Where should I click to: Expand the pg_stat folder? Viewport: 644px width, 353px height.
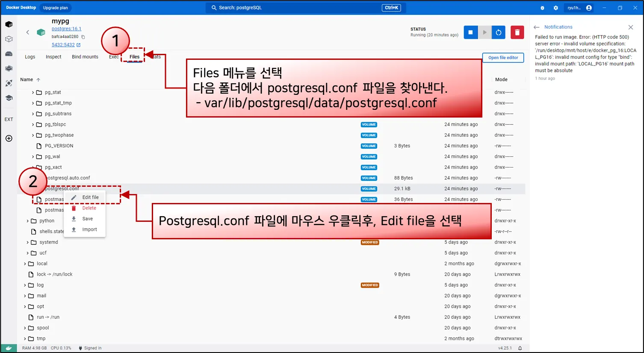[33, 92]
